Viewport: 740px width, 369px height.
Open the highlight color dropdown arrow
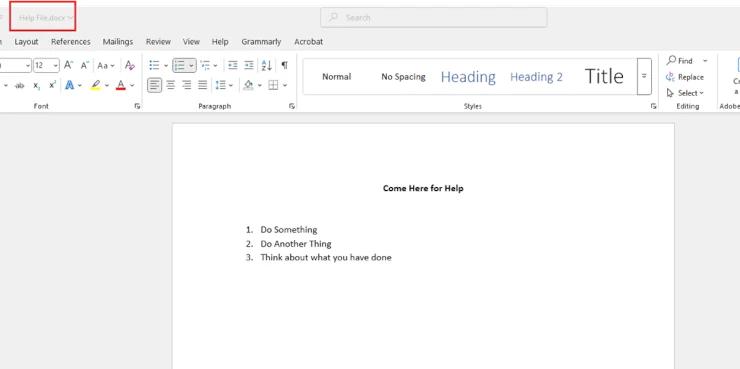point(107,85)
